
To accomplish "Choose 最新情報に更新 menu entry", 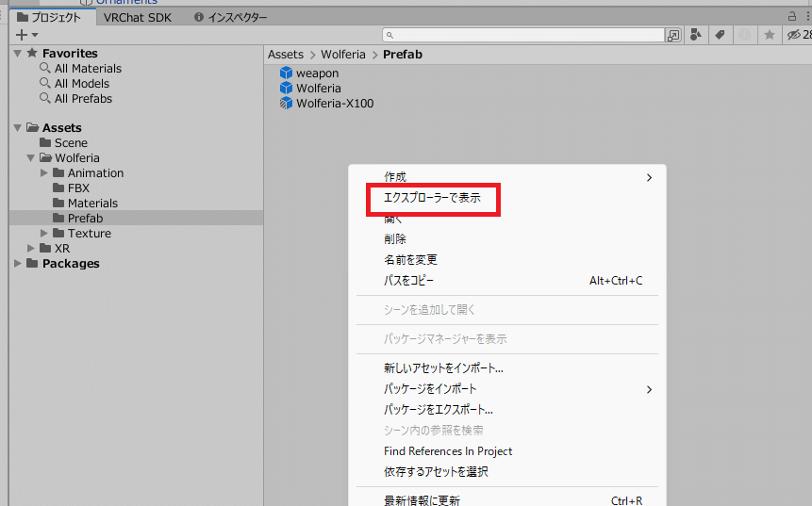I will click(x=507, y=498).
